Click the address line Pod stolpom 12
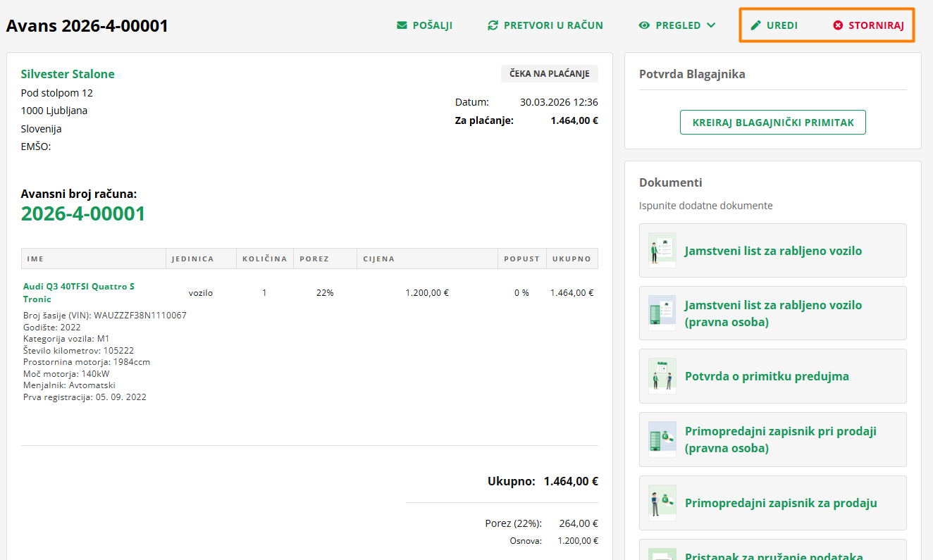The width and height of the screenshot is (933, 560). click(x=57, y=93)
